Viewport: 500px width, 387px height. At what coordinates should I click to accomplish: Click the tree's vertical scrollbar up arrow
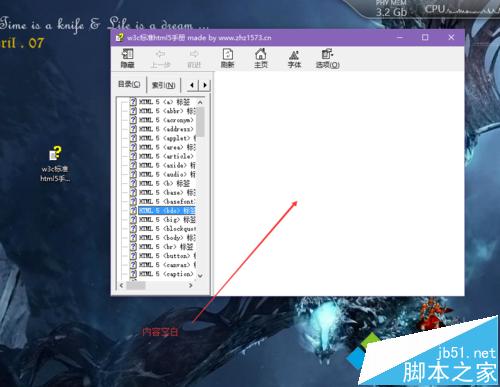pos(200,102)
